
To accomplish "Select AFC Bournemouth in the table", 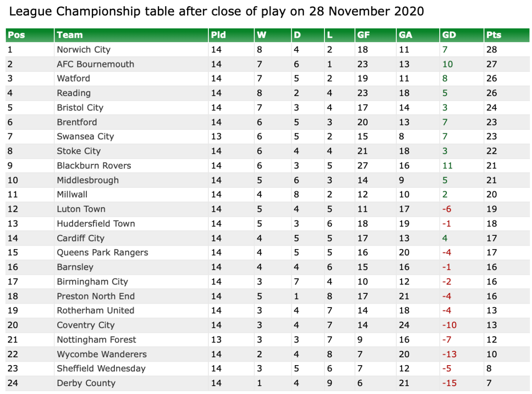I will tap(95, 64).
